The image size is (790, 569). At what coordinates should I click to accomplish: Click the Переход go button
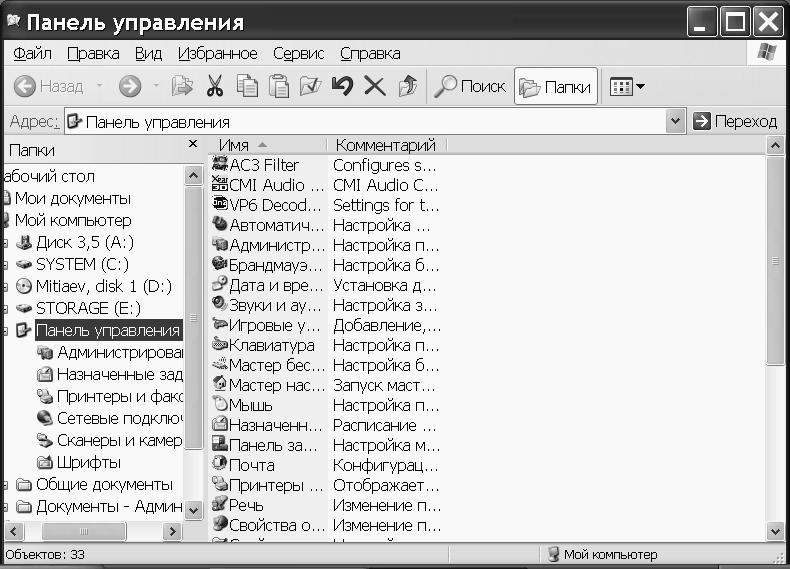click(x=735, y=121)
